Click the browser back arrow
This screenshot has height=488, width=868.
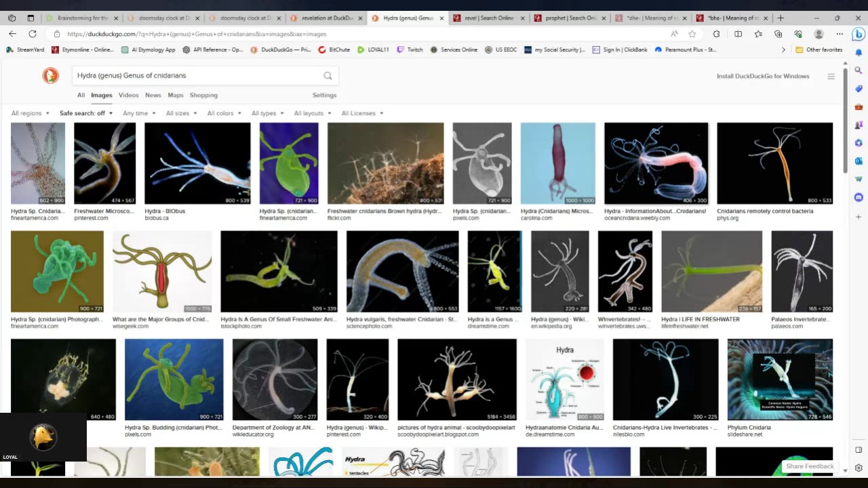(12, 34)
